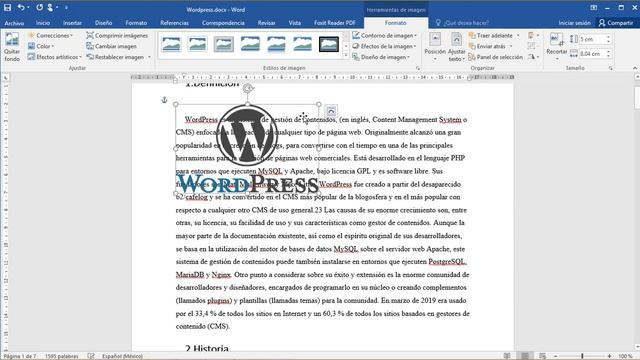Open Contorno de imagen dropdown
640x360 pixels.
[x=384, y=36]
